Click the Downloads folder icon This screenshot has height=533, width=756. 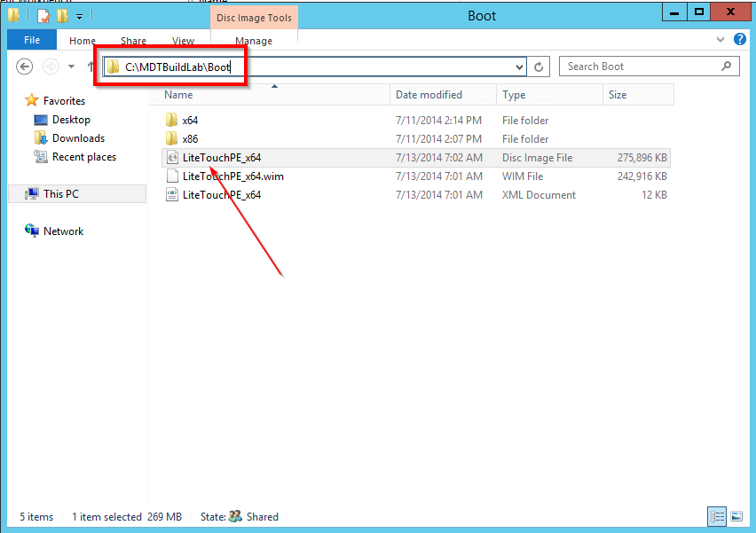(41, 137)
